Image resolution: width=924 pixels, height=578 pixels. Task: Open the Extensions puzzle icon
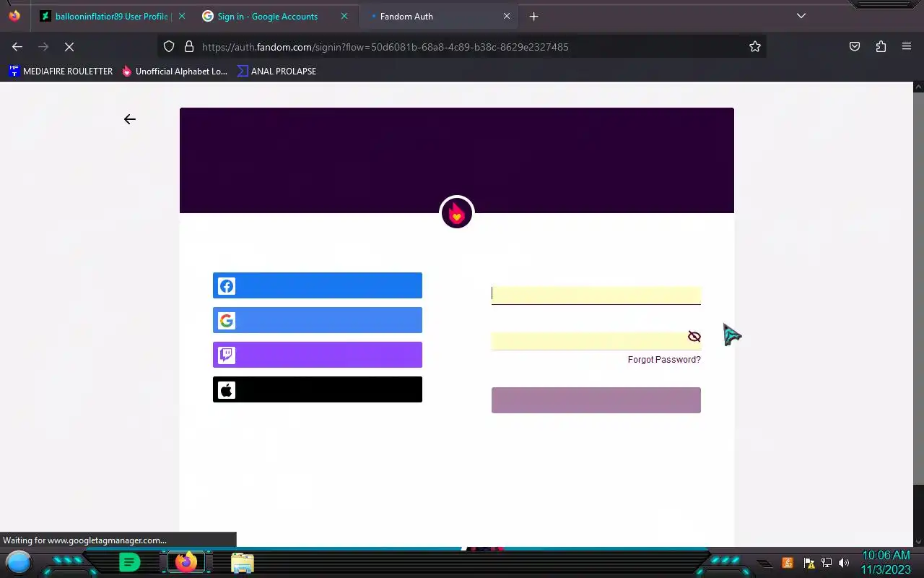(x=881, y=47)
